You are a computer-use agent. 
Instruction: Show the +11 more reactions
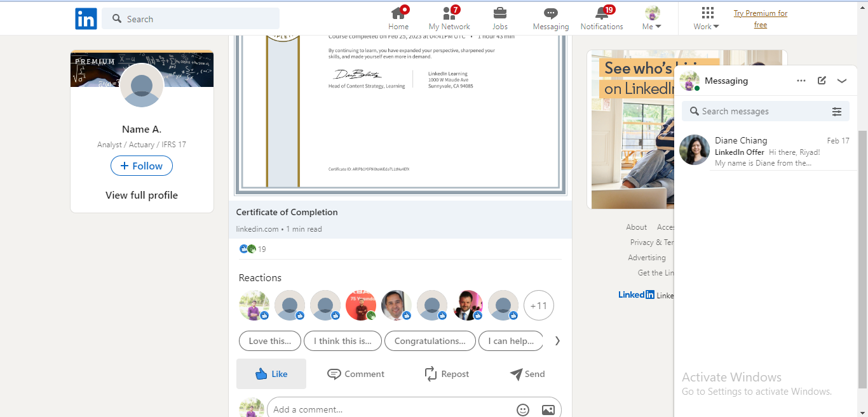pyautogui.click(x=539, y=305)
